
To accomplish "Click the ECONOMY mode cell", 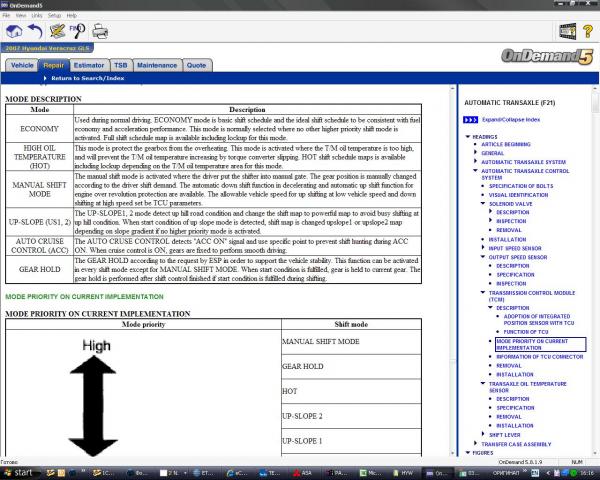I will coord(39,129).
